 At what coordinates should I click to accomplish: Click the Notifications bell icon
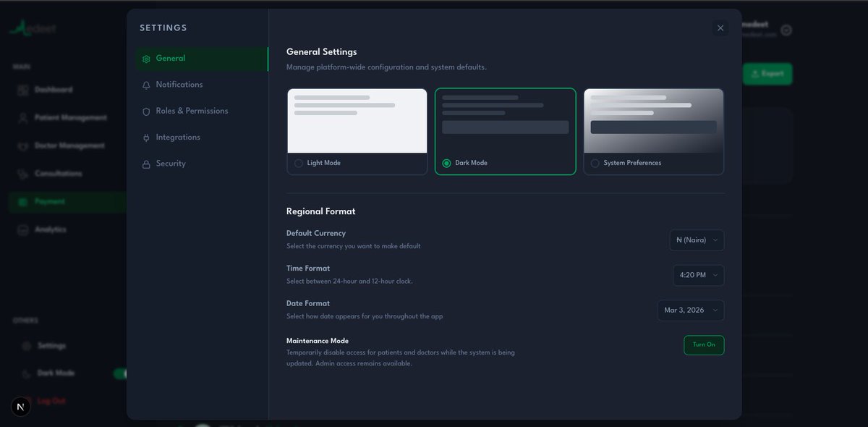147,85
